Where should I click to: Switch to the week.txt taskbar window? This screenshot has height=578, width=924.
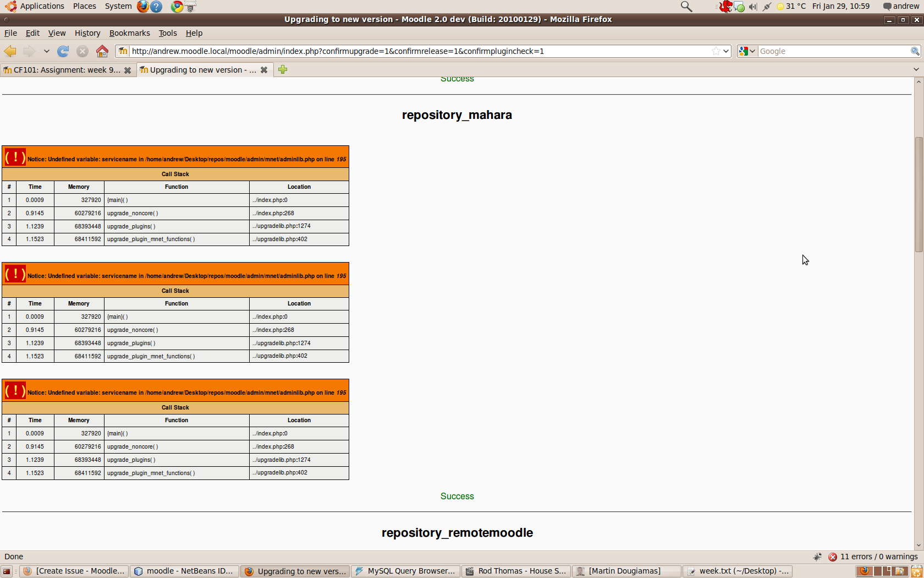tap(737, 571)
